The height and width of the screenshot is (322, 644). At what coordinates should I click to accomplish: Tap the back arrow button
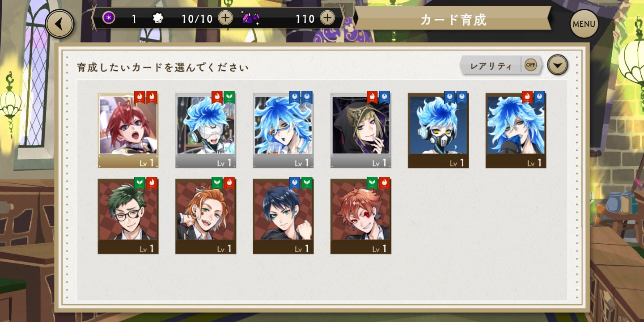coord(59,24)
